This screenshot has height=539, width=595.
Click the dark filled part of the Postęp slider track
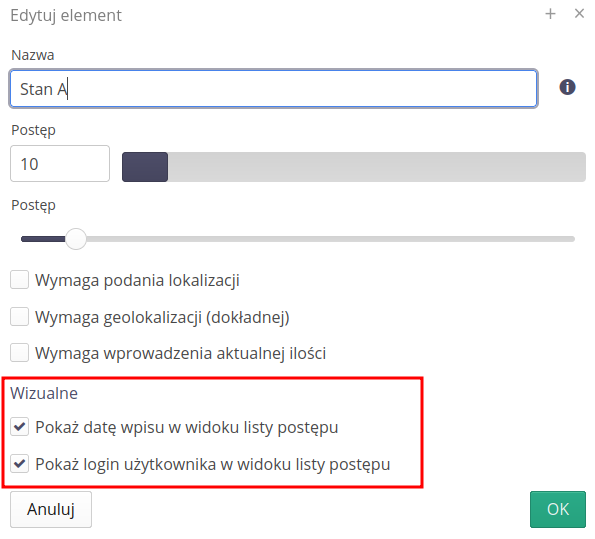[43, 239]
